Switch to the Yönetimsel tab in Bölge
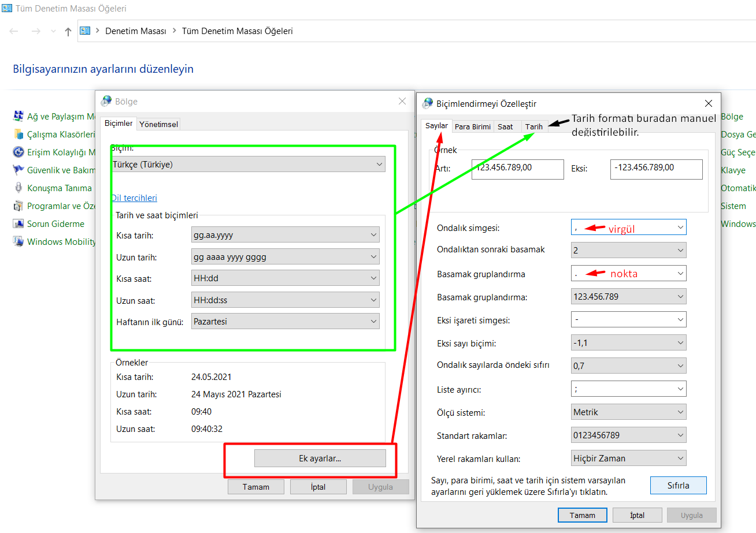The height and width of the screenshot is (533, 756). coord(159,124)
